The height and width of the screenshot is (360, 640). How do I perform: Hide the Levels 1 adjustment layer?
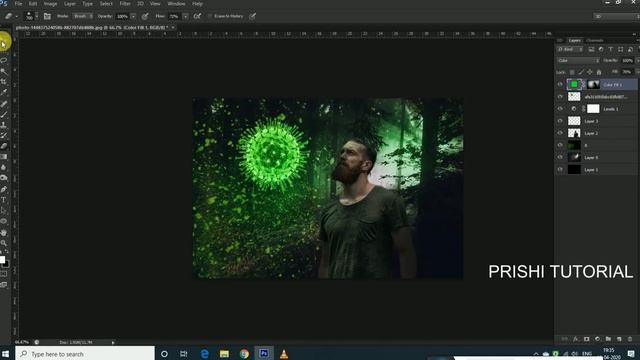(560, 109)
